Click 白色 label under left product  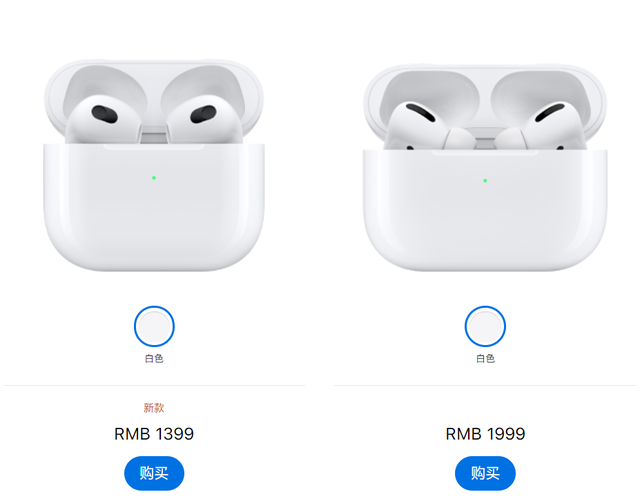click(x=154, y=358)
